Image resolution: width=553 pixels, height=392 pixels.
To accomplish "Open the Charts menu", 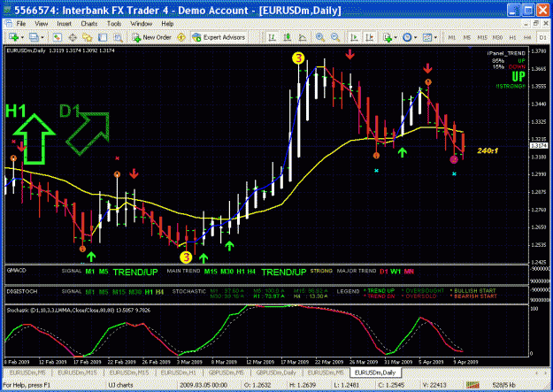I will (88, 24).
